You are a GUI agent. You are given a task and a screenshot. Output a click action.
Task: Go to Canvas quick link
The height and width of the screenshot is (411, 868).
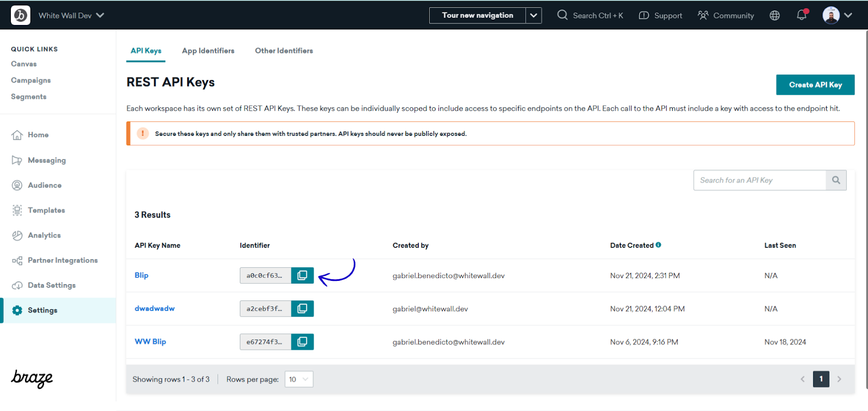(24, 64)
